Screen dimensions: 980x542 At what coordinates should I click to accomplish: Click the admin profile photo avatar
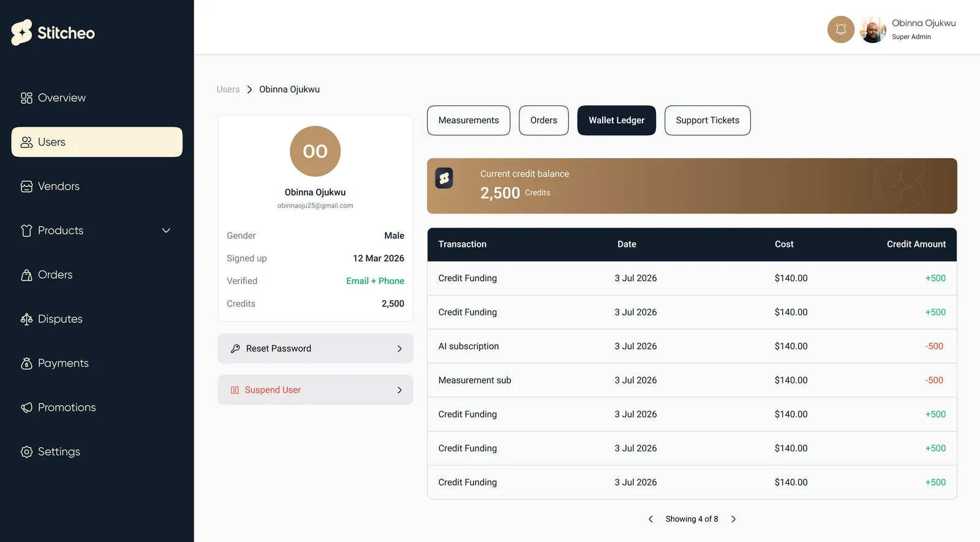[x=873, y=29]
